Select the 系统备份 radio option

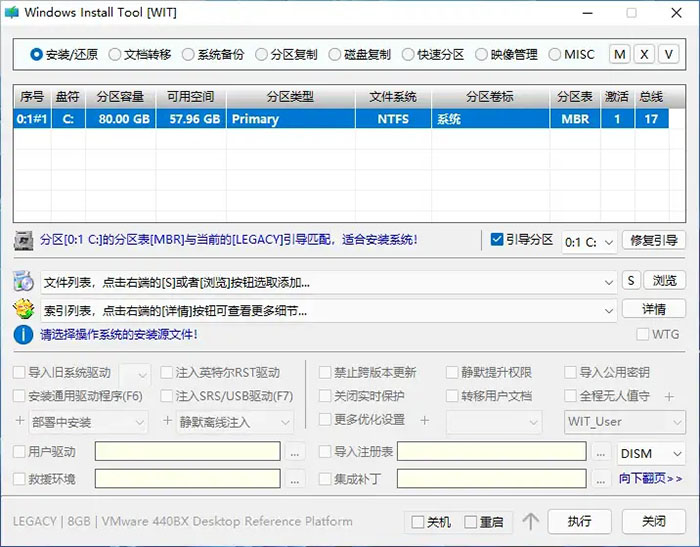click(187, 55)
